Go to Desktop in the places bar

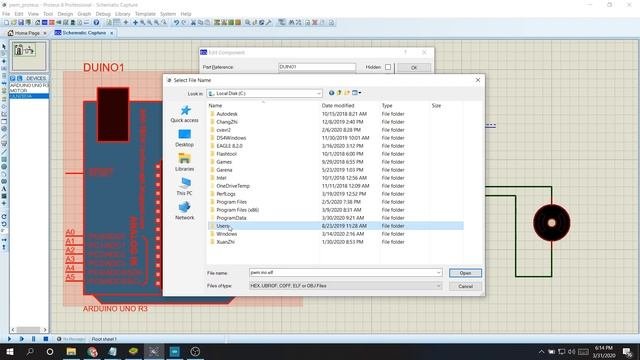tap(184, 138)
